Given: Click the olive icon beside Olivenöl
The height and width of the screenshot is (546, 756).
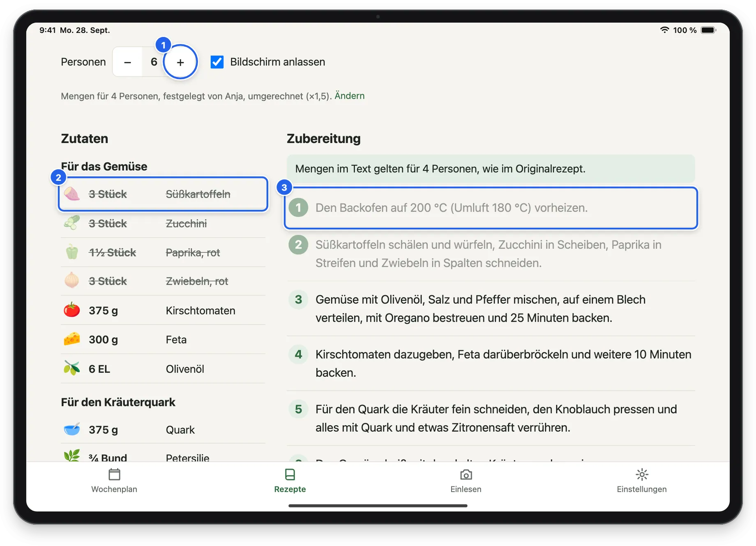Looking at the screenshot, I should point(72,368).
